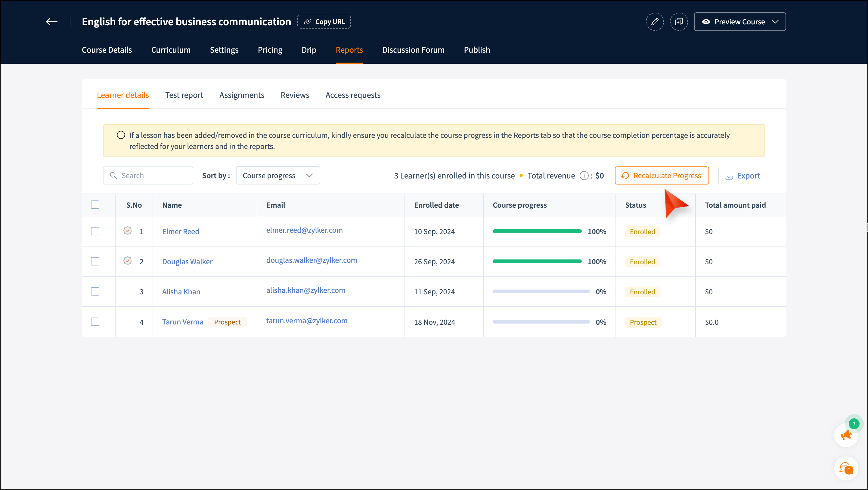Image resolution: width=868 pixels, height=490 pixels.
Task: Click Recalculate Progress button
Action: pyautogui.click(x=662, y=175)
